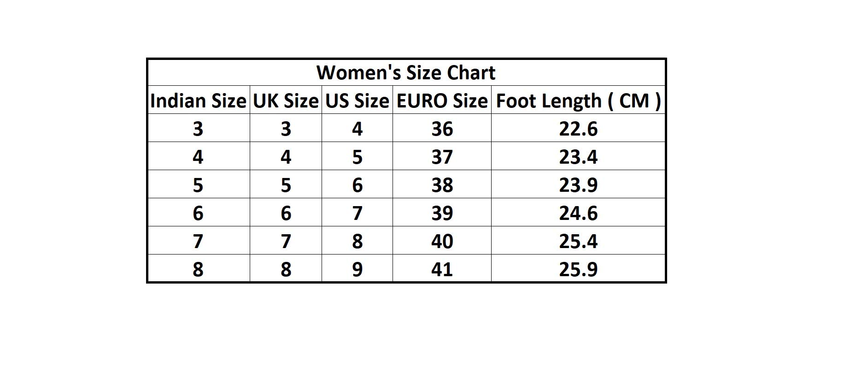868x385 pixels.
Task: Click foot length 22.6 cell
Action: tap(578, 129)
